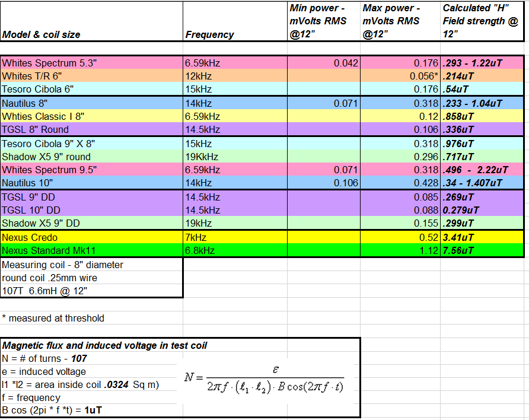Select cell 'Whites T/R 6"'
The width and height of the screenshot is (529, 420).
(x=92, y=77)
